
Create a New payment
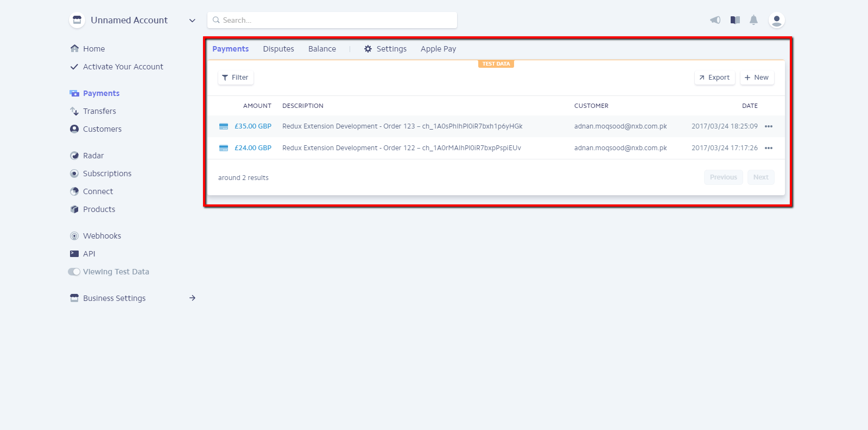[x=757, y=78]
